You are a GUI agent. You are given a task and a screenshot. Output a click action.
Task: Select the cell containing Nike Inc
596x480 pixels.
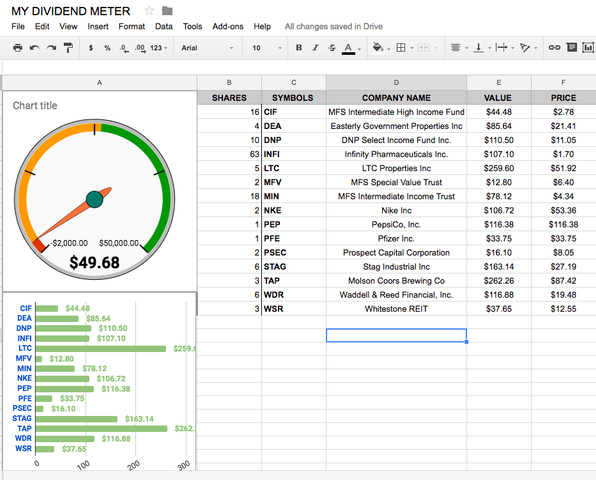pyautogui.click(x=396, y=210)
